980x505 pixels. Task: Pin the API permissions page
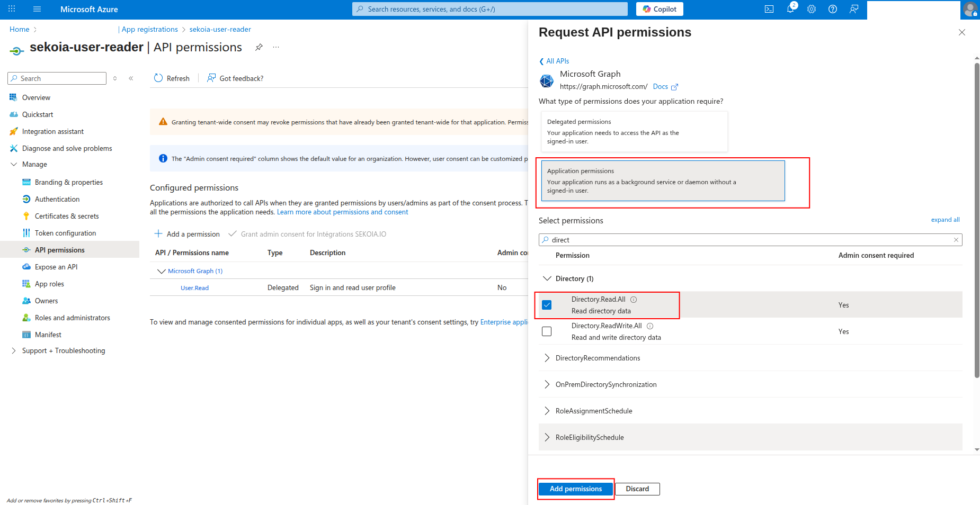point(259,47)
